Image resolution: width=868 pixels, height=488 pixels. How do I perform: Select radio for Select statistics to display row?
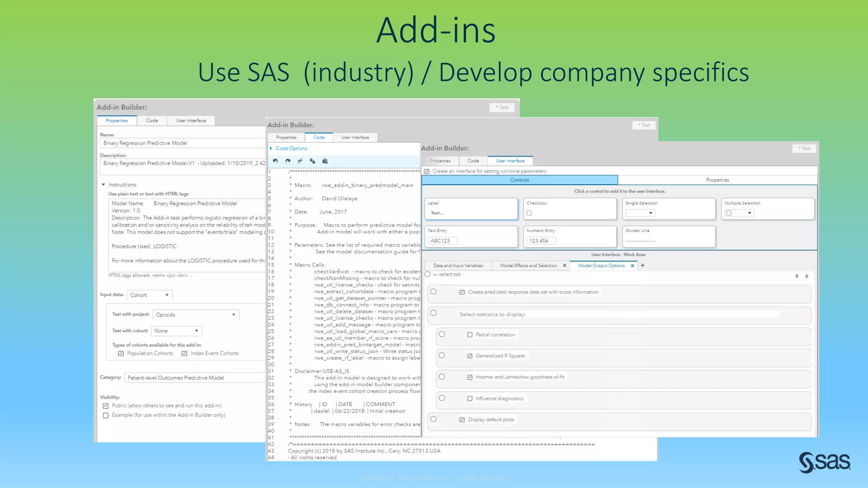point(433,313)
